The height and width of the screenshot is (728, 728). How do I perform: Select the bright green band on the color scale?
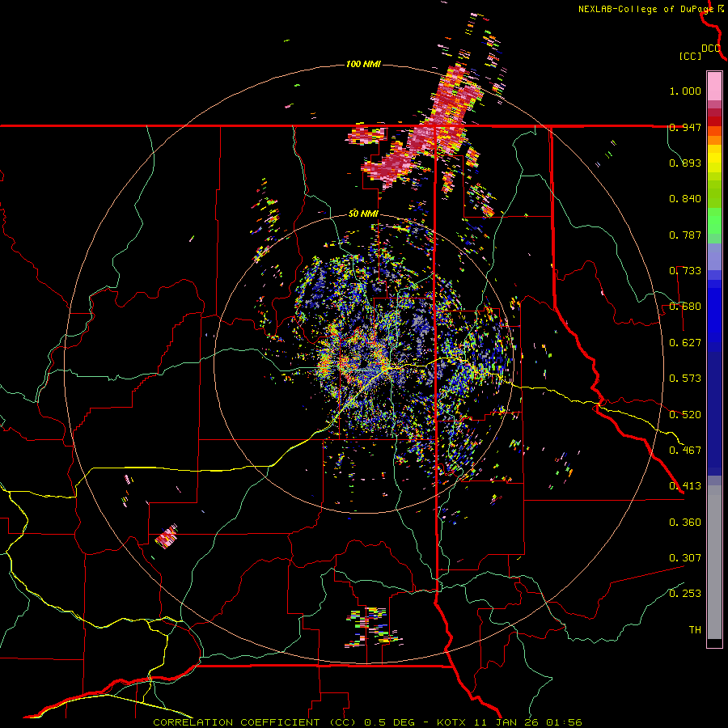(714, 221)
